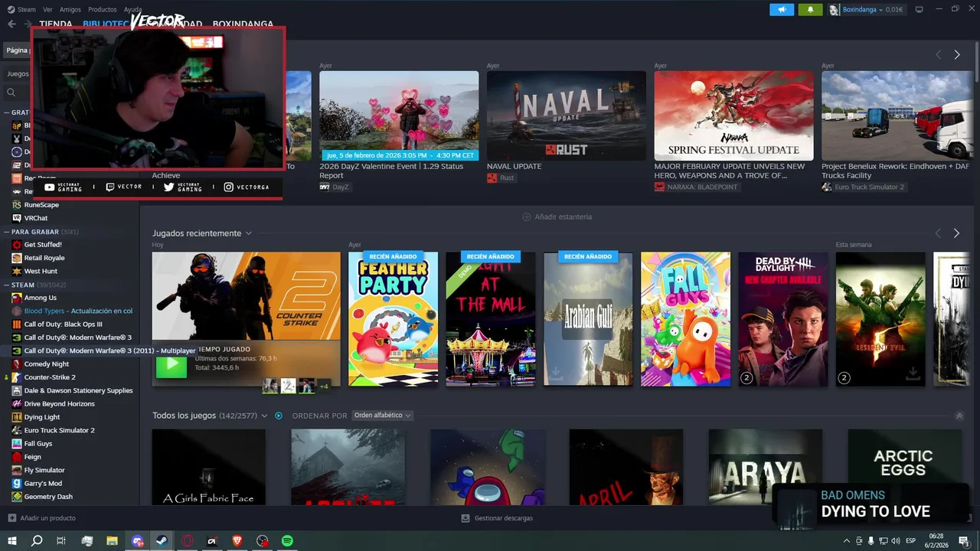This screenshot has width=980, height=551.
Task: Click the RuneScape icon in sidebar
Action: (17, 205)
